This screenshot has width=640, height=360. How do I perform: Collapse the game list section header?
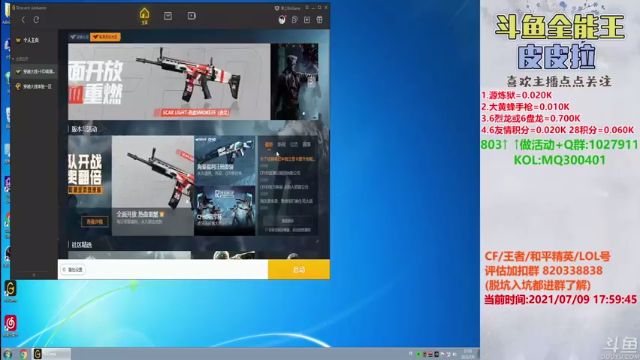pyautogui.click(x=20, y=59)
